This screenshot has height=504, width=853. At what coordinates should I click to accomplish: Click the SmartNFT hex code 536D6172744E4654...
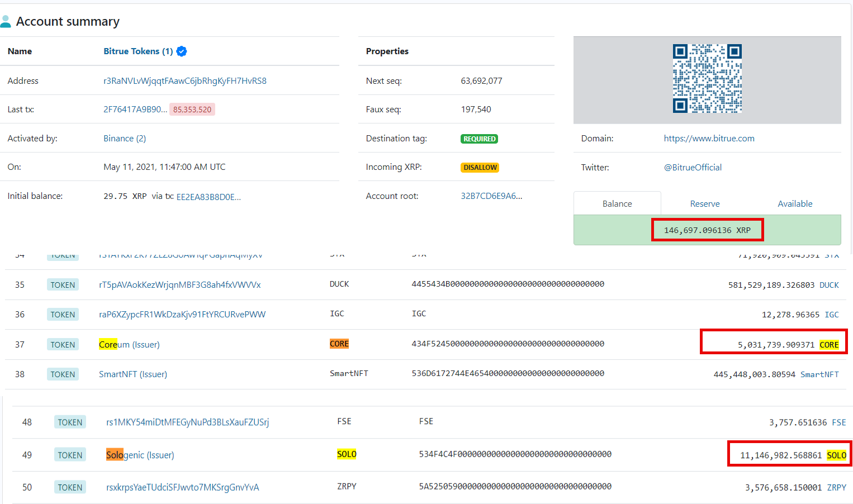508,373
